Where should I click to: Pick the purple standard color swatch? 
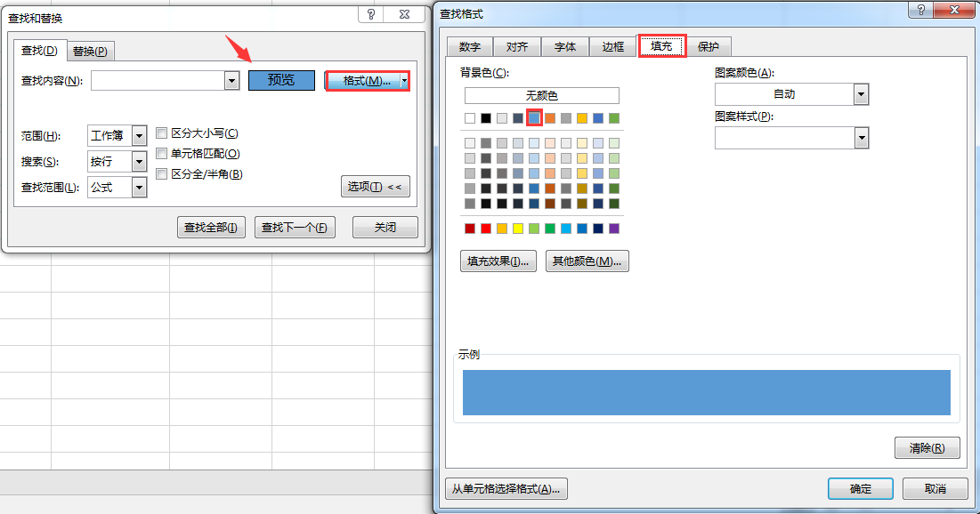[614, 229]
